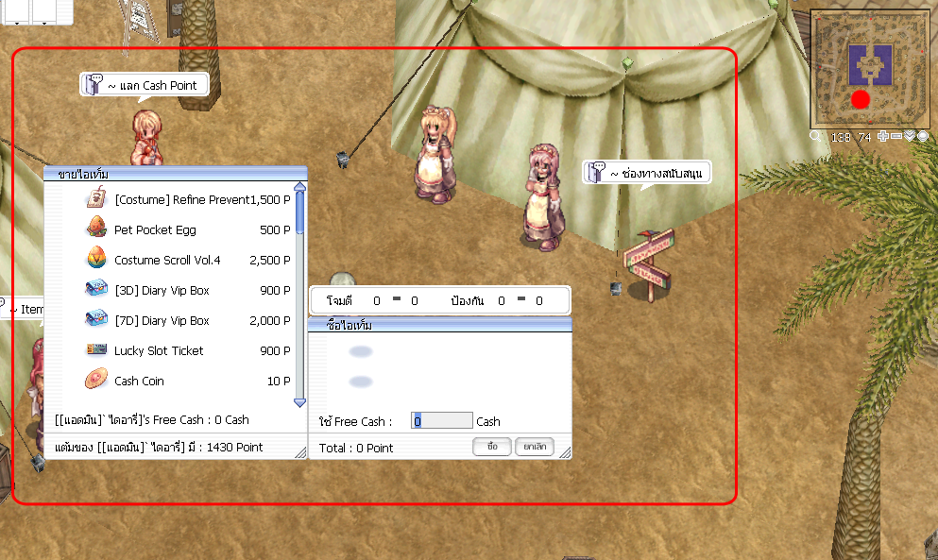Image resolution: width=938 pixels, height=560 pixels.
Task: Click the minimap magnifier search icon
Action: tap(815, 137)
